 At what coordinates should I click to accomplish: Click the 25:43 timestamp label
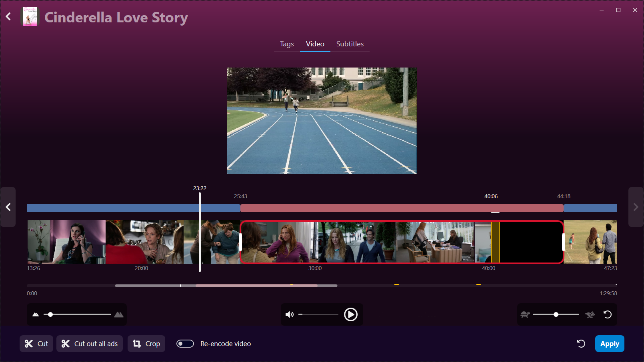pos(240,196)
